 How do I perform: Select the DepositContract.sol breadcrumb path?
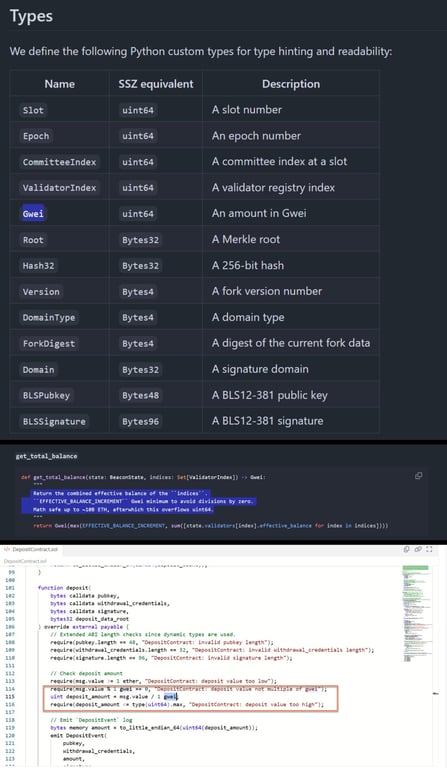tap(25, 561)
